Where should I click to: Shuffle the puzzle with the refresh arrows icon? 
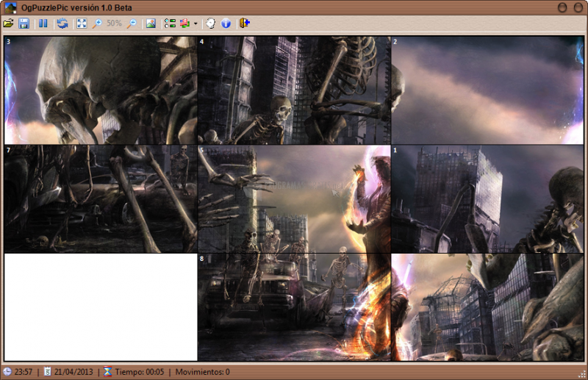click(x=62, y=24)
